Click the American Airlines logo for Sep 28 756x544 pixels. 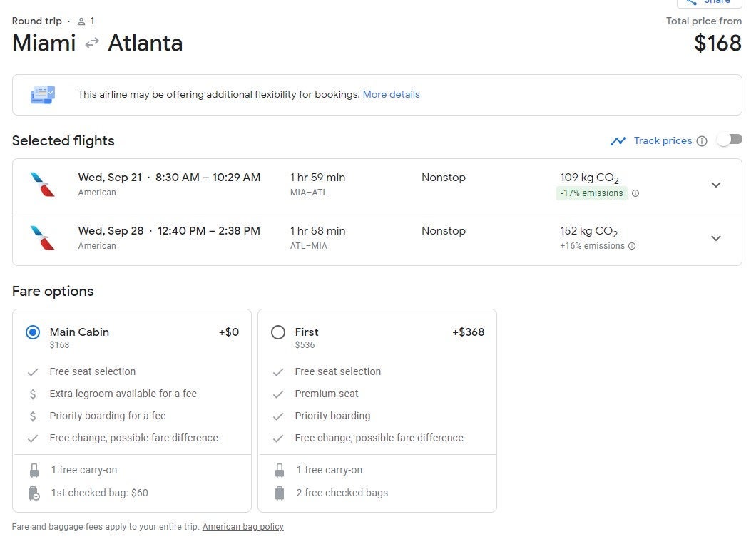click(43, 238)
